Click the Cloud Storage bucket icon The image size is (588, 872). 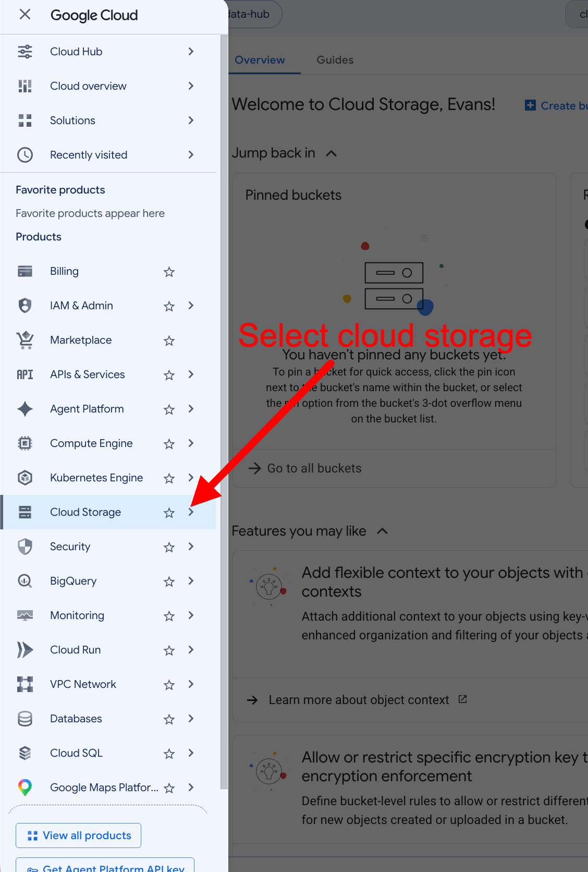25,512
